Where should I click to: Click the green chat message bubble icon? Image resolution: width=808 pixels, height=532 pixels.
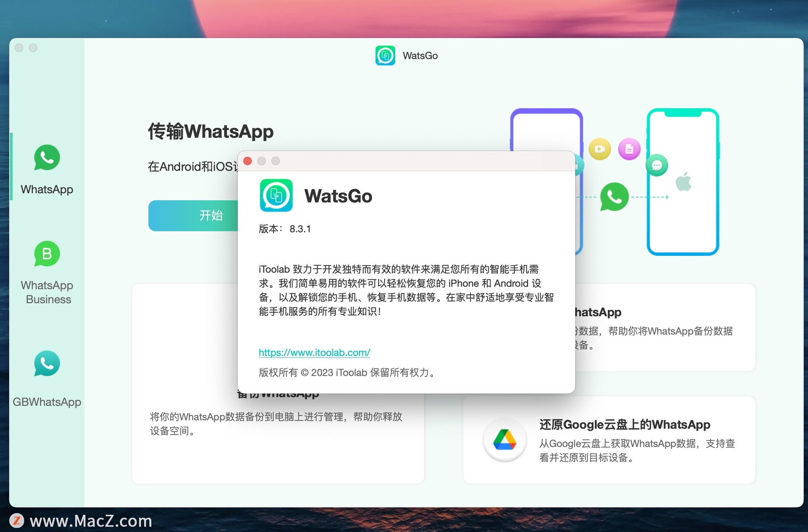[x=657, y=165]
